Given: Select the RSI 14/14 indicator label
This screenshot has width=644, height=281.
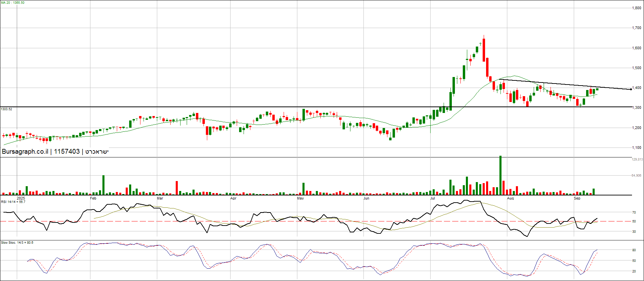Looking at the screenshot, I should click(x=13, y=202).
